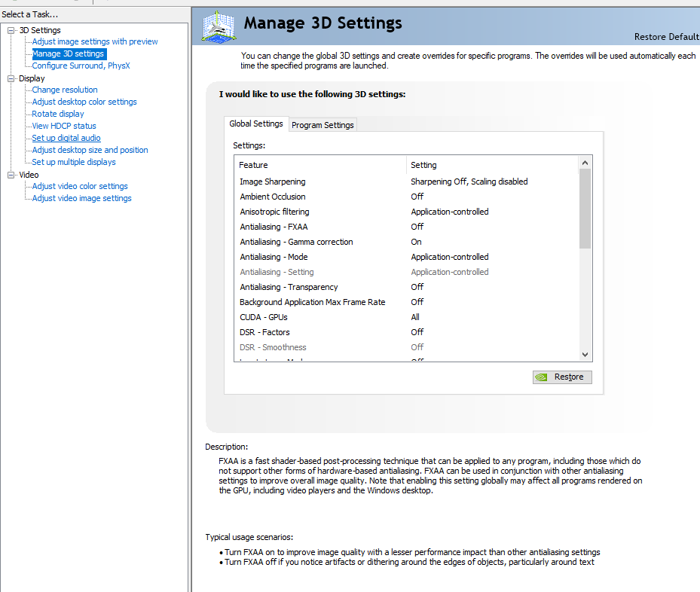Click the NVIDIA logo on the Restore button

(541, 377)
